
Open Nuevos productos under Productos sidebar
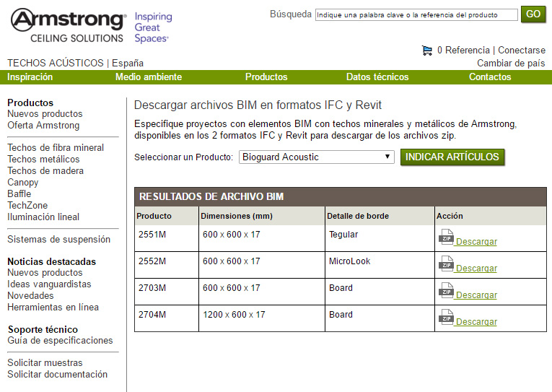point(45,114)
